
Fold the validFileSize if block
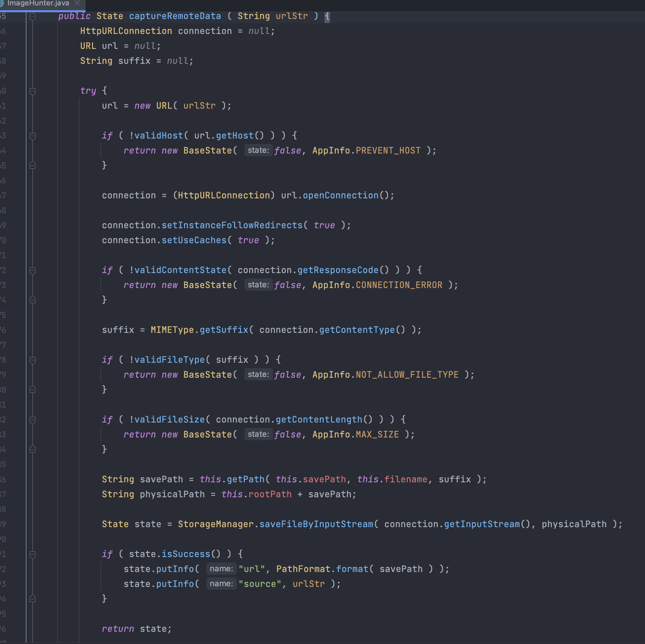(x=33, y=420)
